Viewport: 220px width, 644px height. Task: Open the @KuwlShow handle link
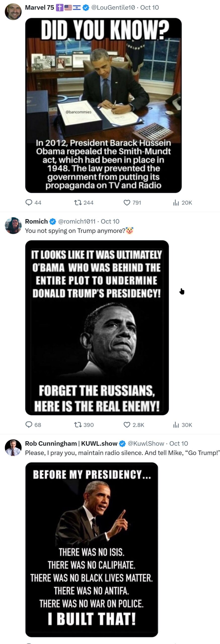coord(146,443)
